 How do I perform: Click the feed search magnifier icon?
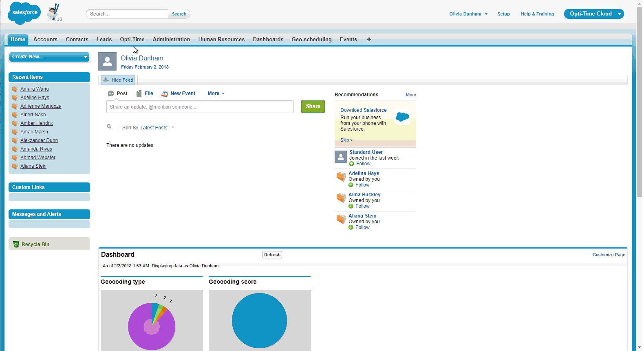coord(109,127)
